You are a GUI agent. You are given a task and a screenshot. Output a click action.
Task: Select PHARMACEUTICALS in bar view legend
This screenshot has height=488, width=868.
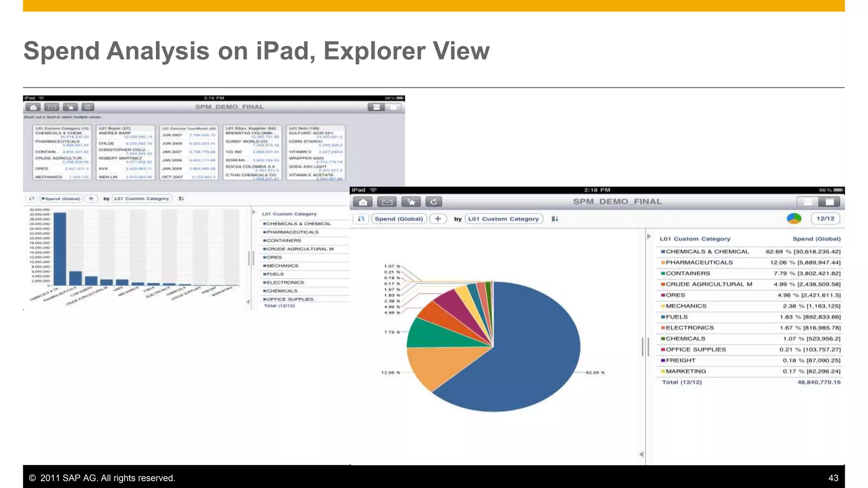point(305,232)
